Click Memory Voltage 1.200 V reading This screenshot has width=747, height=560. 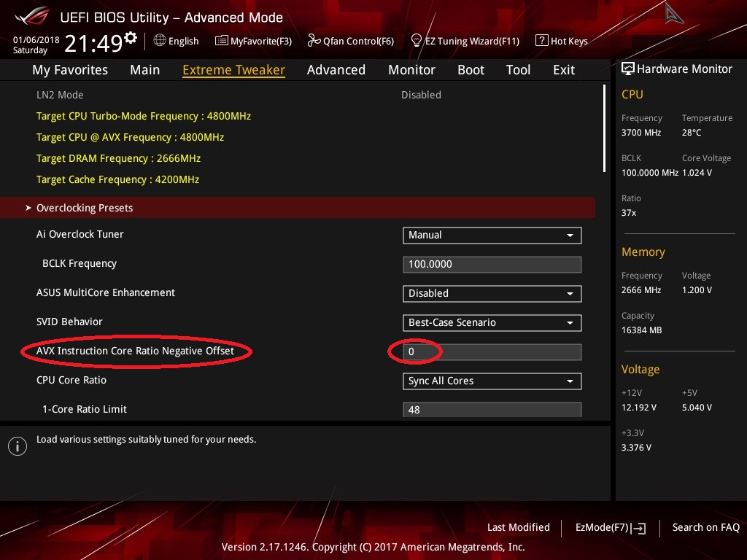[697, 290]
